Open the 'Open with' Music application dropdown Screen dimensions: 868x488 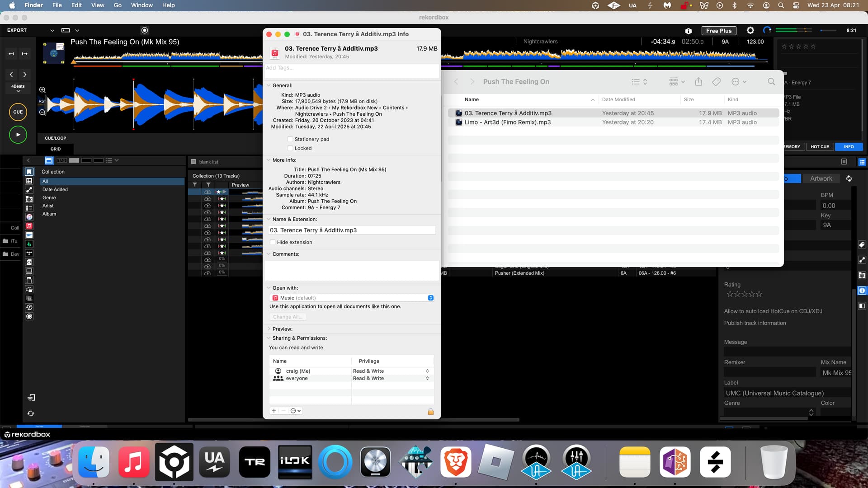pos(352,298)
